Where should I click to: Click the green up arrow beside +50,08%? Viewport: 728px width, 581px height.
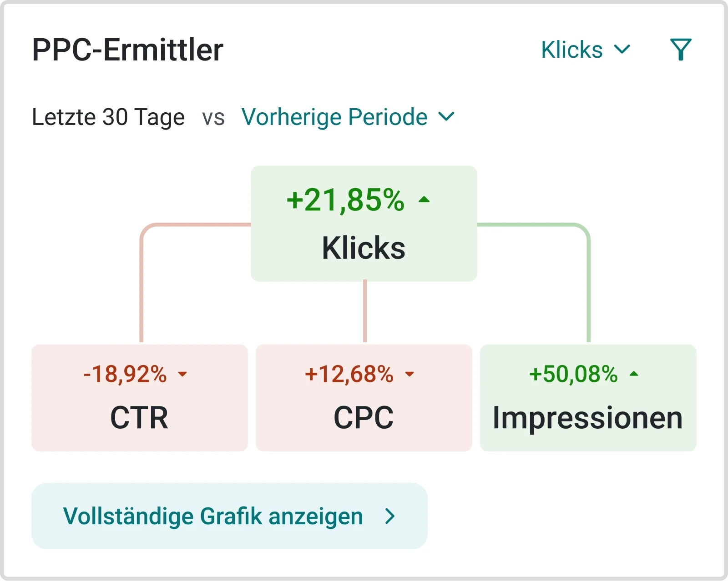(x=634, y=374)
